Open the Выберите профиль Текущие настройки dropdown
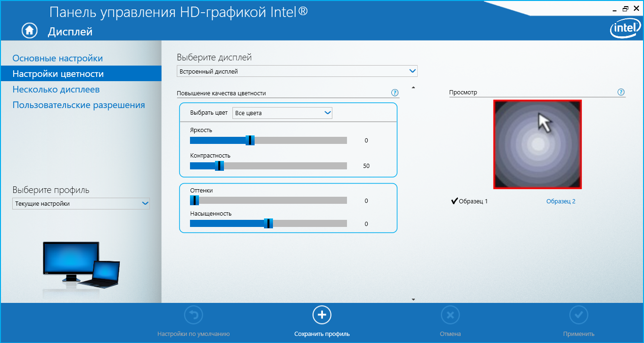The image size is (644, 343). 81,203
